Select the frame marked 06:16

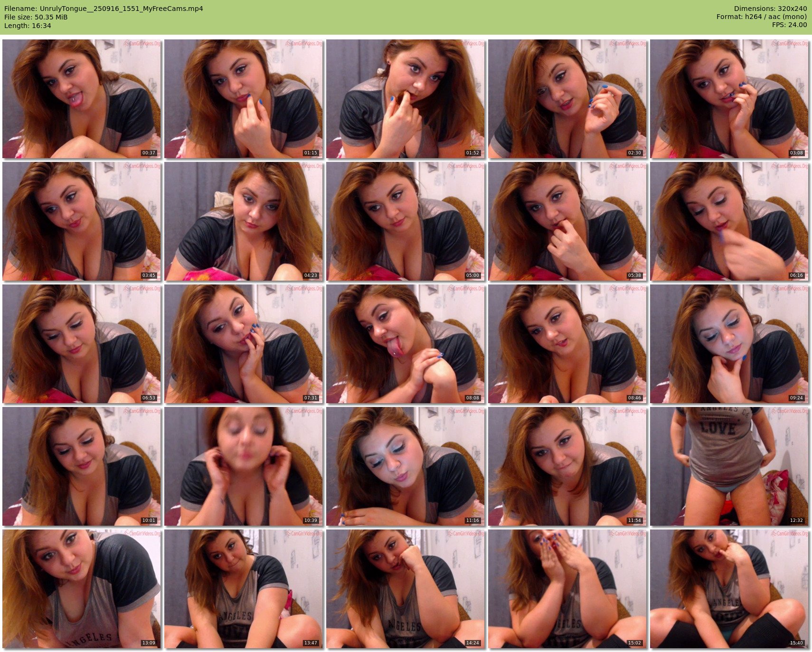click(729, 221)
